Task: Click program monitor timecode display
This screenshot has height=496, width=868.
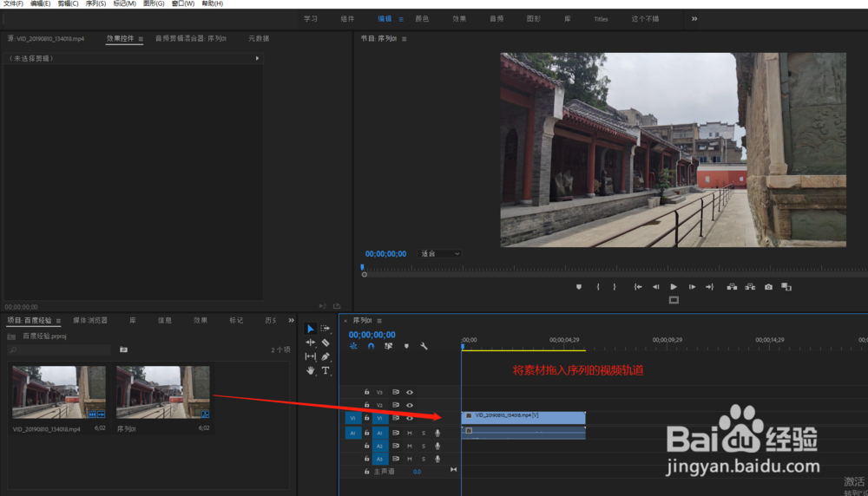Action: pyautogui.click(x=386, y=254)
